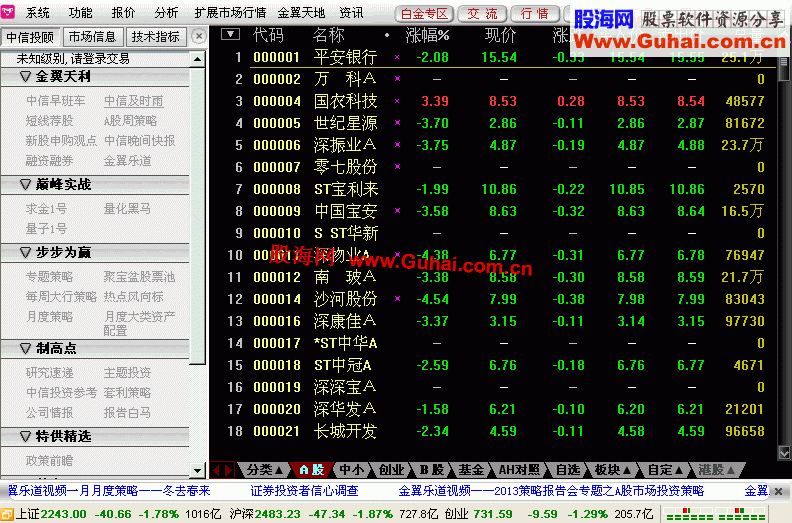Open 新股申购观点 link
This screenshot has width=792, height=523.
coord(61,141)
